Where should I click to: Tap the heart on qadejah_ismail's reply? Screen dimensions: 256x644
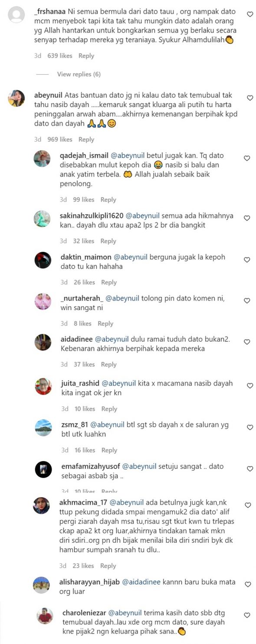click(247, 159)
